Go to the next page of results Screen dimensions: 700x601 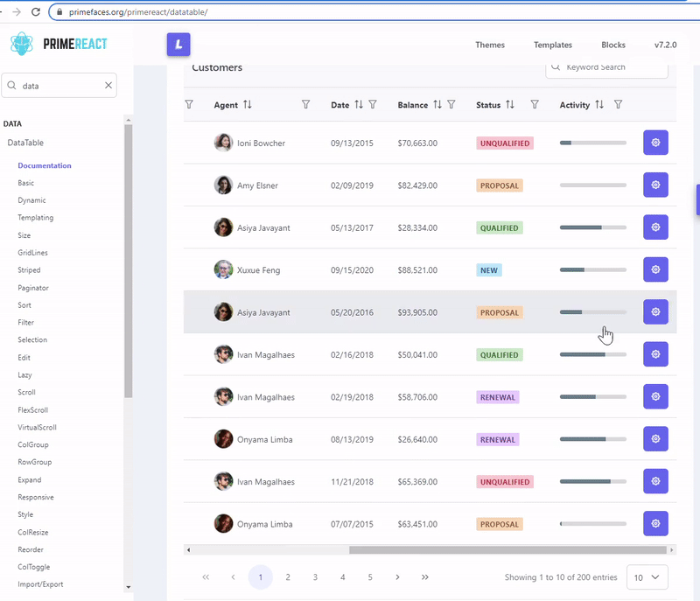click(x=397, y=577)
